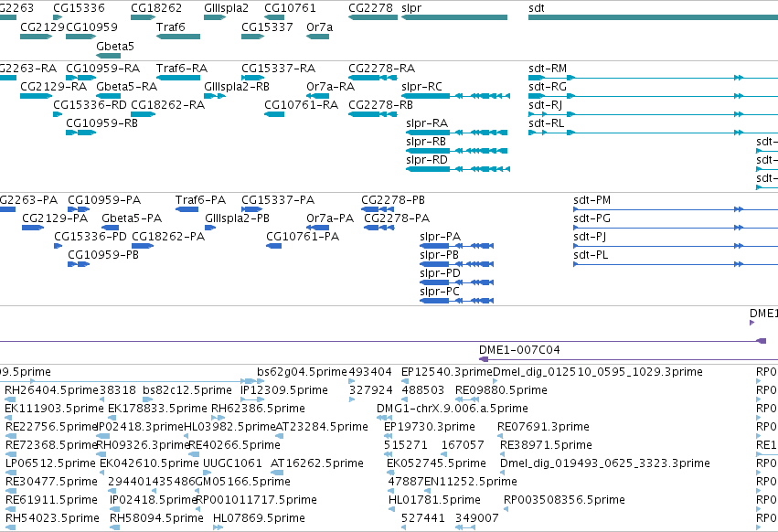Select the DME1-007C04 feature label
Viewport: 778px width, 532px height.
click(x=519, y=350)
